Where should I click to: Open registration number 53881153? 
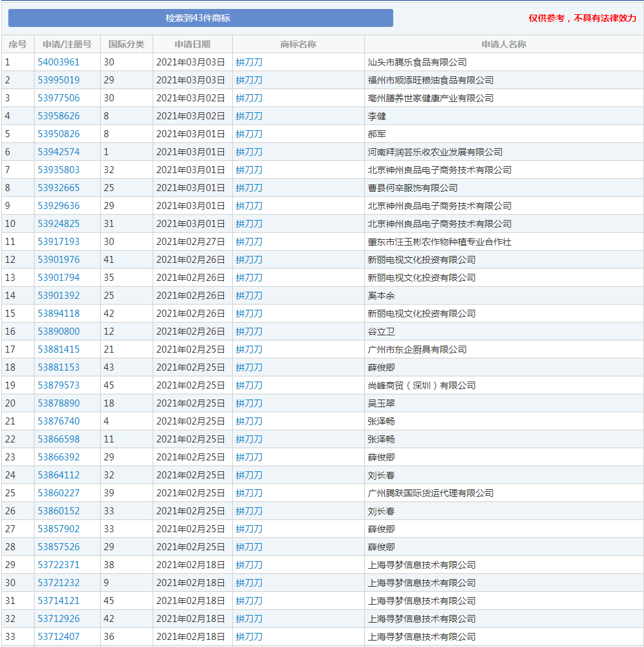(58, 367)
